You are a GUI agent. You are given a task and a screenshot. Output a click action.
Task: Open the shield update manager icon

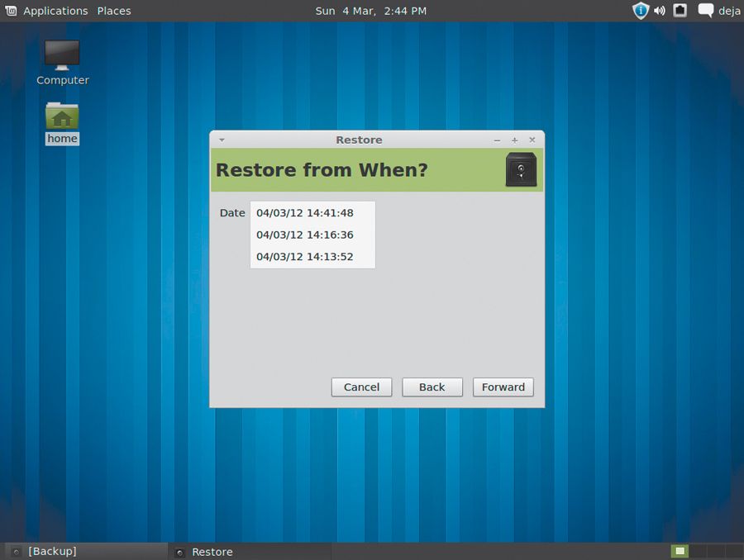coord(640,11)
